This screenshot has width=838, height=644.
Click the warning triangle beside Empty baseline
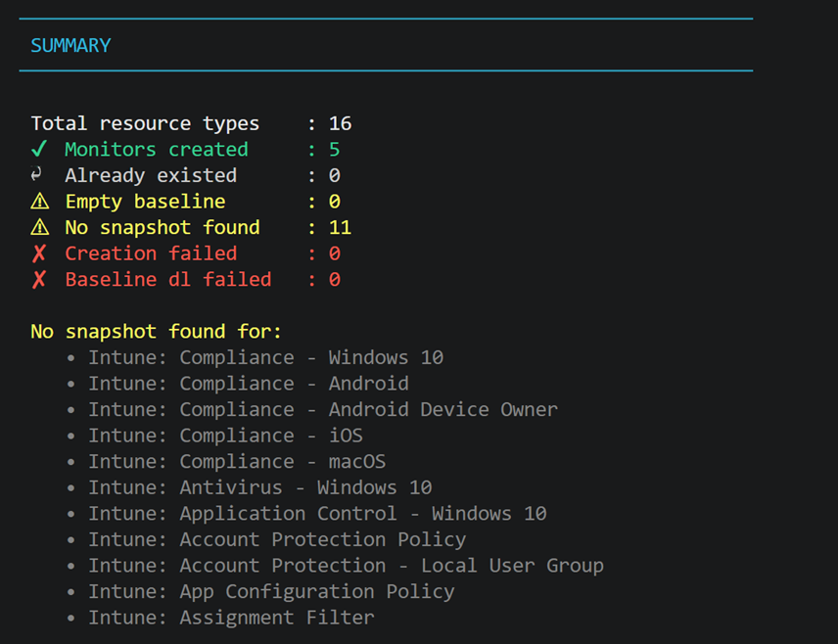pos(39,202)
